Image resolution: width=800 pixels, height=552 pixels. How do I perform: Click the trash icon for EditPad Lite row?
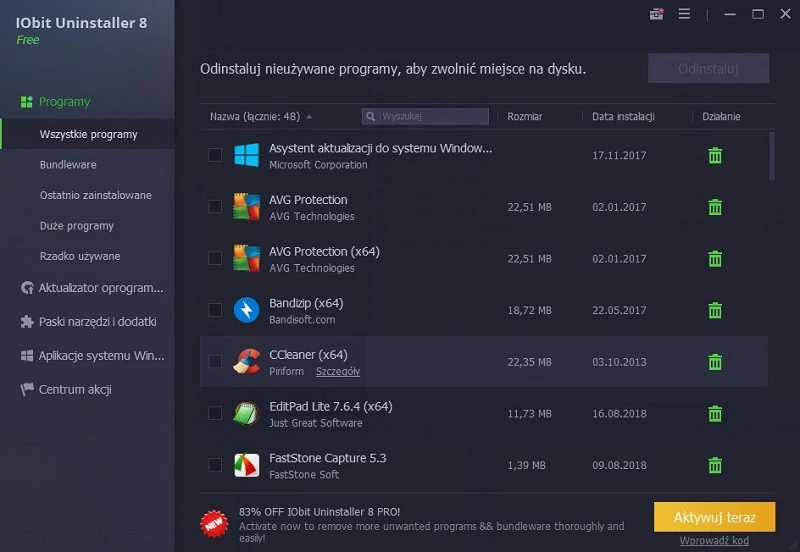click(x=715, y=414)
